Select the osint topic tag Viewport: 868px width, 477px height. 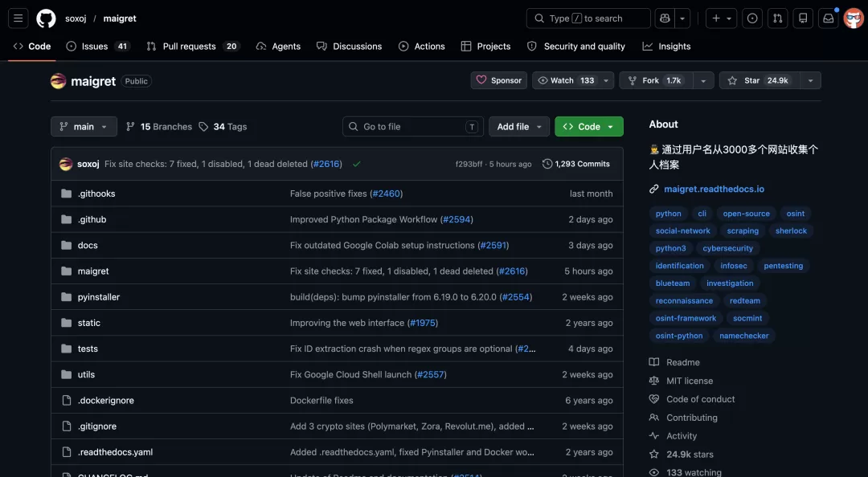coord(796,214)
